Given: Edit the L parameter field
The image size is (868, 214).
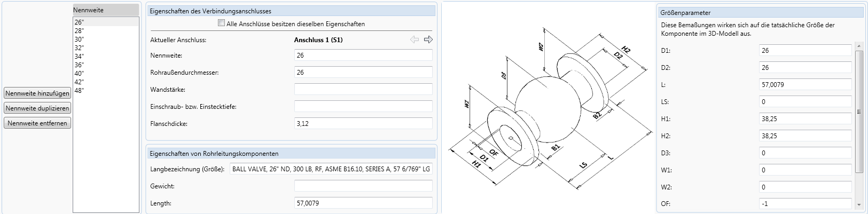Looking at the screenshot, I should (x=806, y=84).
